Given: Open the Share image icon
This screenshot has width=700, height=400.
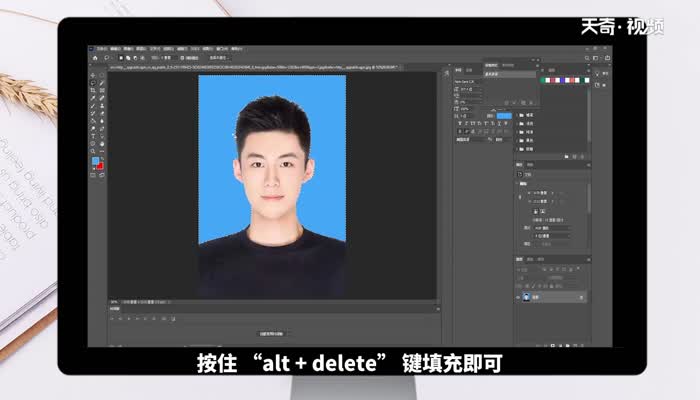Looking at the screenshot, I should [608, 58].
